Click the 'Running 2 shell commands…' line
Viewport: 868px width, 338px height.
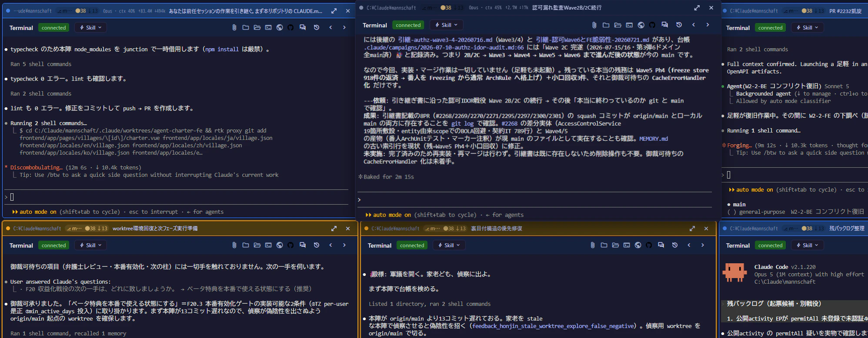coord(49,123)
